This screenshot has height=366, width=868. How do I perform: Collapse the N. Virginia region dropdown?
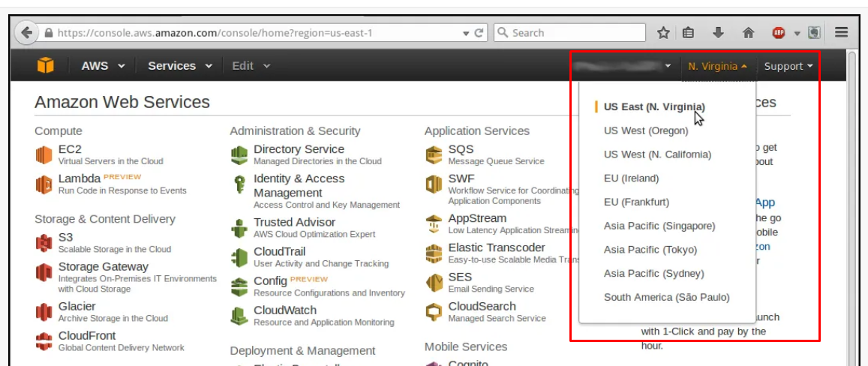click(x=717, y=67)
